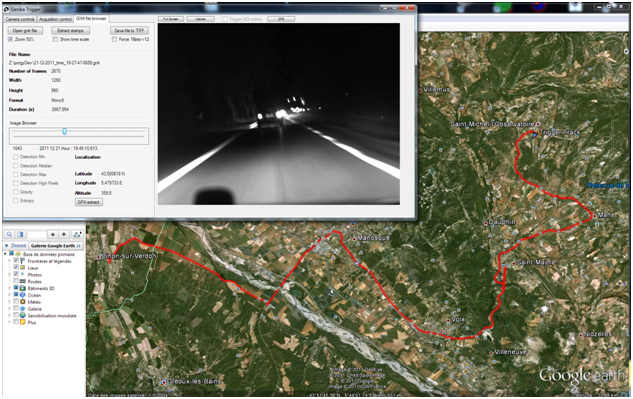This screenshot has height=399, width=633.
Task: Click the Saint-Maime place marker on the map
Action: (514, 263)
